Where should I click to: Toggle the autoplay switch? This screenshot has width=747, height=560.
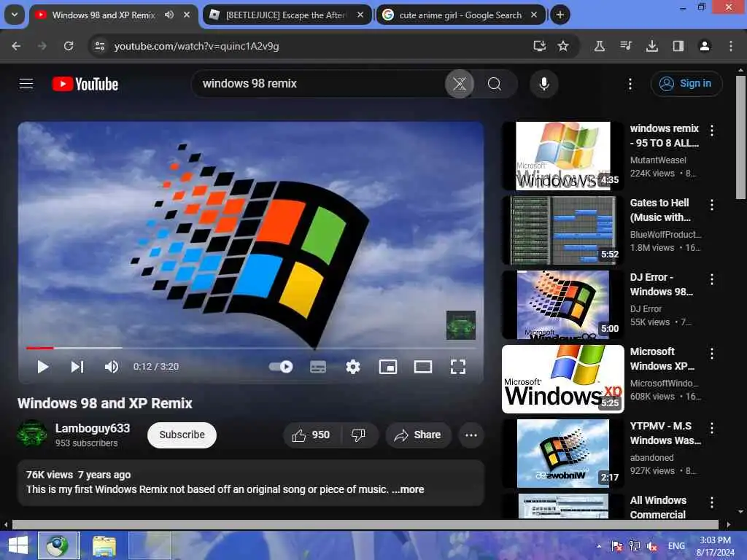point(281,367)
